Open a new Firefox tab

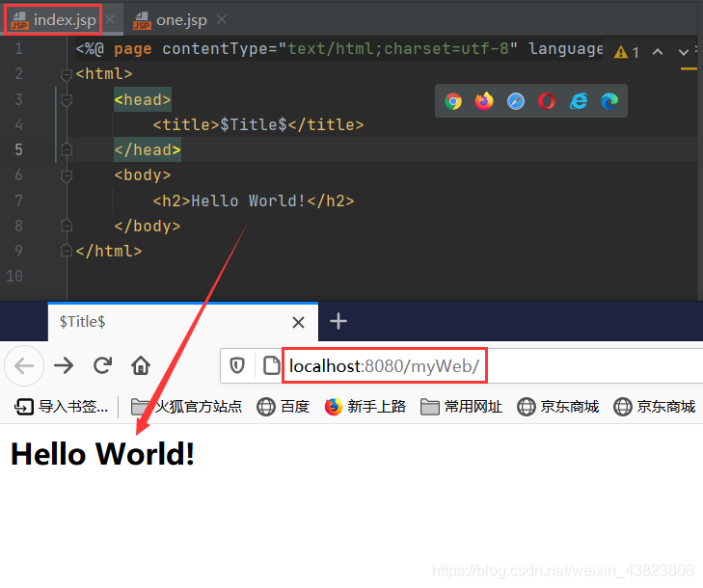tap(338, 321)
